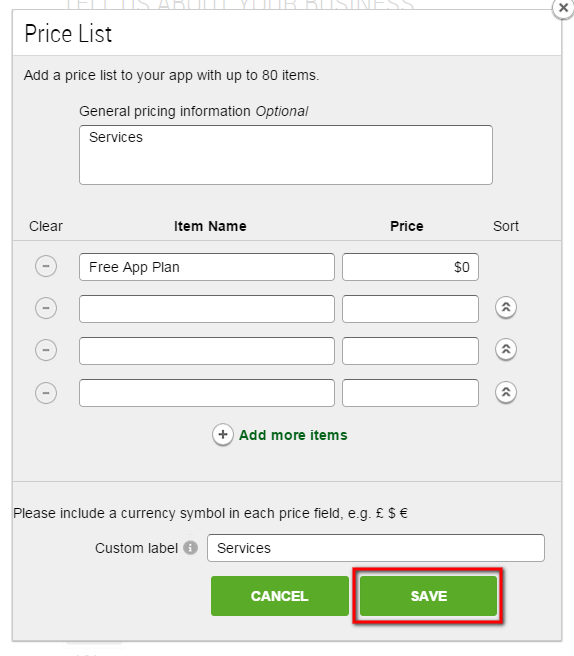Clear the third price list row
Image resolution: width=574 pixels, height=656 pixels.
[46, 350]
